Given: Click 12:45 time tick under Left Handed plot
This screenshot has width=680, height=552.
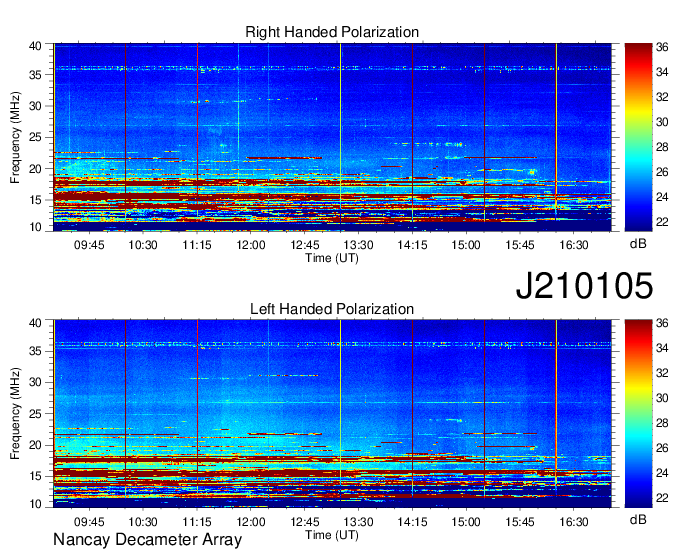Looking at the screenshot, I should [305, 522].
